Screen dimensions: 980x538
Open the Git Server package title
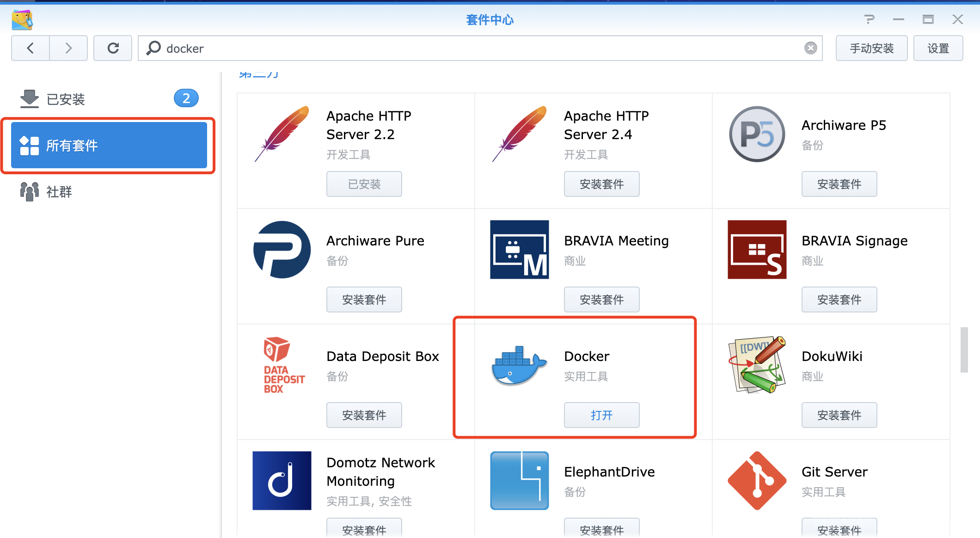834,472
